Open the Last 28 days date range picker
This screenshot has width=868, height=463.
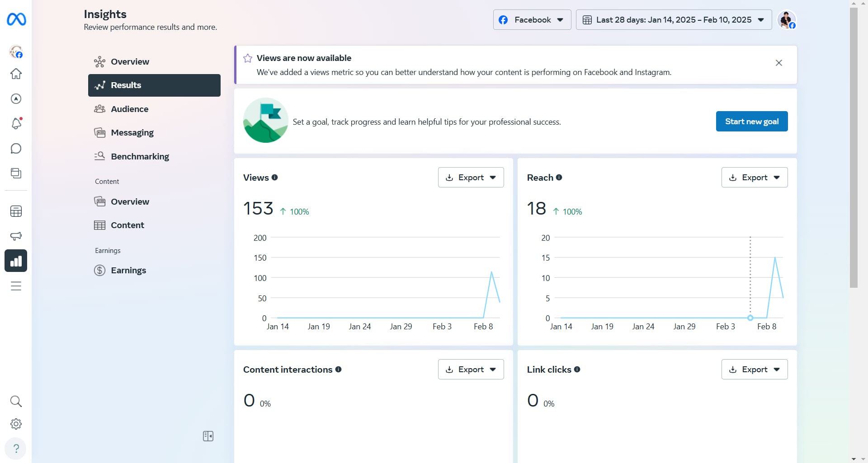point(674,20)
